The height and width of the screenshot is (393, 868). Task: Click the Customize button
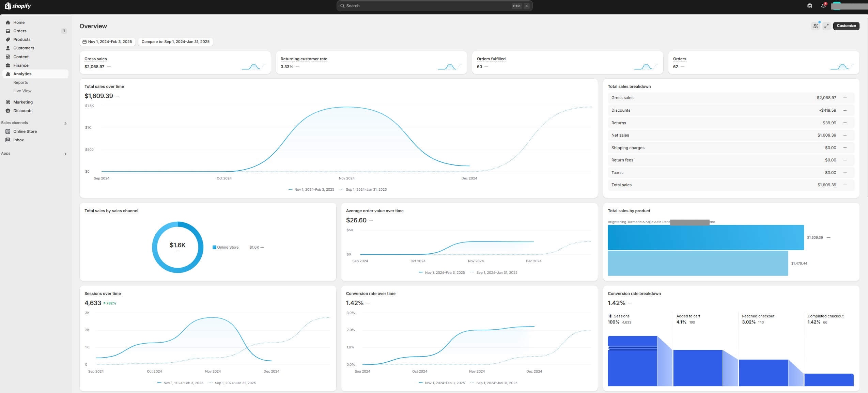(846, 26)
